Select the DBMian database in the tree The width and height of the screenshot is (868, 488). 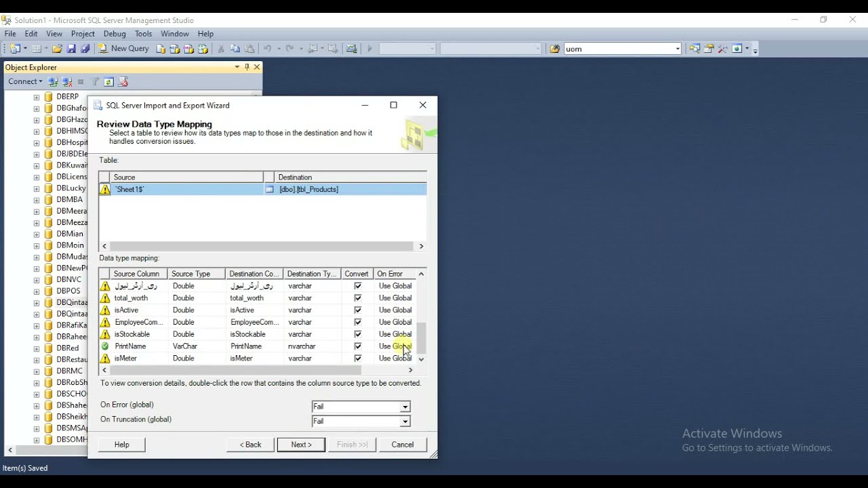point(70,234)
